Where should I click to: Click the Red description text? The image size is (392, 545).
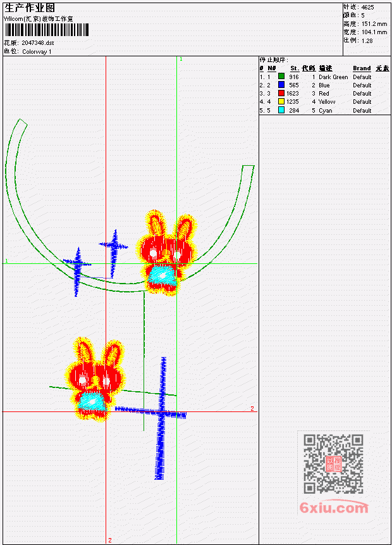(x=324, y=94)
